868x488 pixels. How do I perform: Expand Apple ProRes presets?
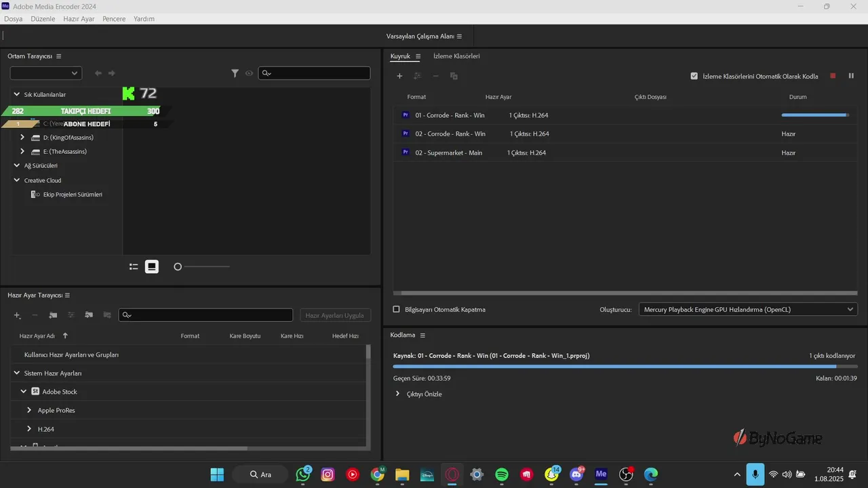[29, 410]
